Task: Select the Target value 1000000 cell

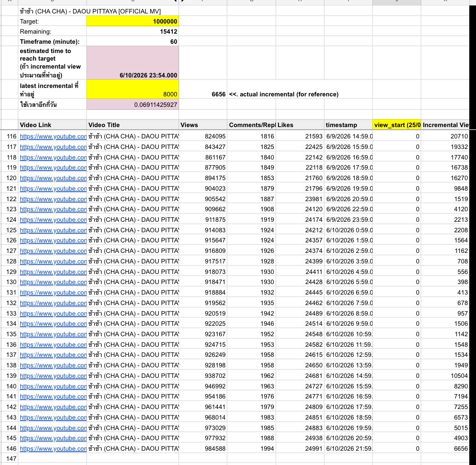Action: [x=132, y=21]
